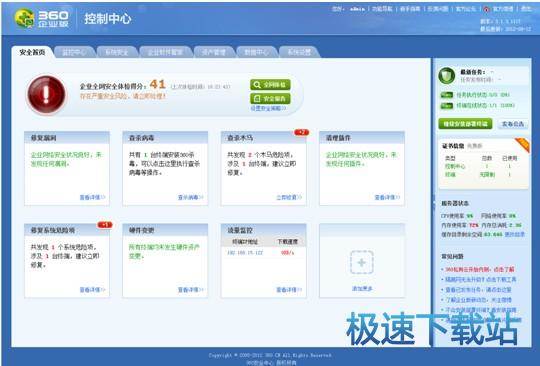Screen dimensions: 540x366
Task: Click the 查杀病毒 card header
Action: point(165,138)
